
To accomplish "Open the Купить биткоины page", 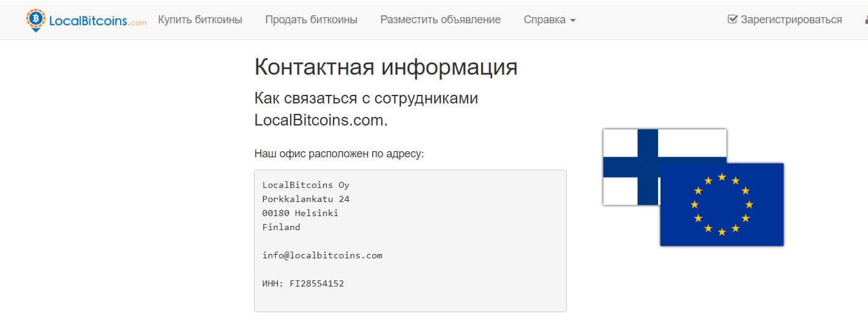I will (x=200, y=20).
